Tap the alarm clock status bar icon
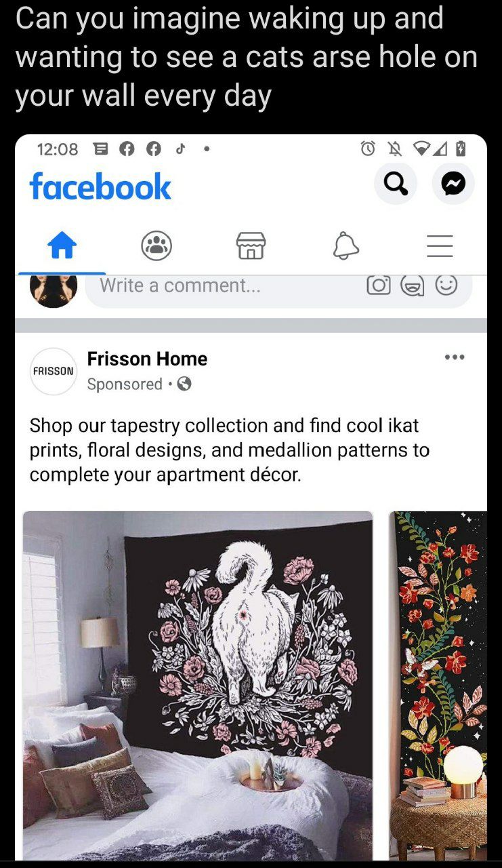502x868 pixels. coord(368,149)
